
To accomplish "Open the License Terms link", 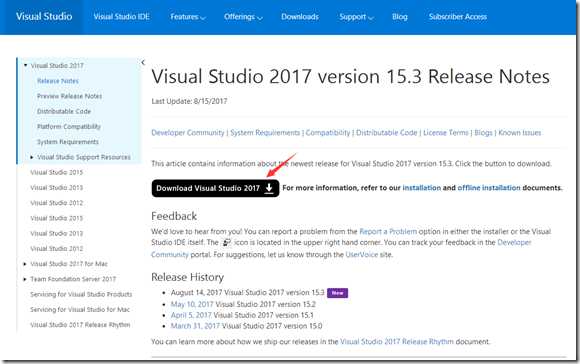I will [446, 132].
